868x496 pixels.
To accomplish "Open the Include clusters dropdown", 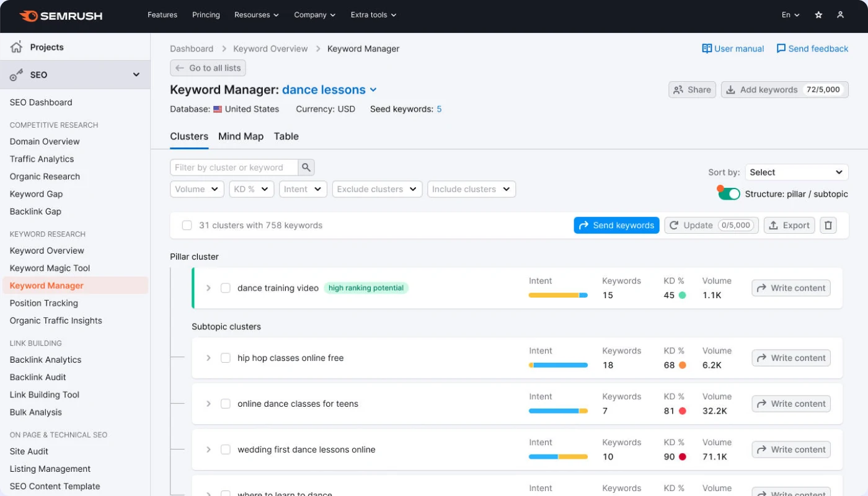I will coord(472,189).
